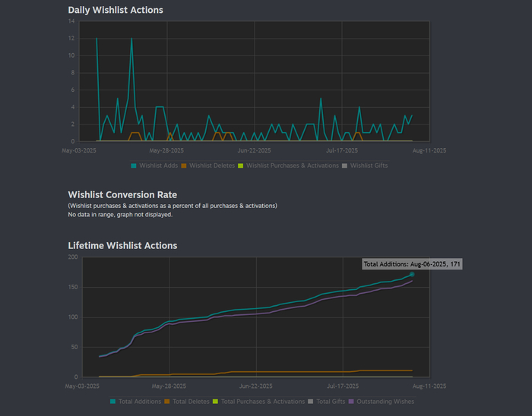Click the 'No data in range' notice text
Screen dimensions: 532x416
(x=120, y=215)
